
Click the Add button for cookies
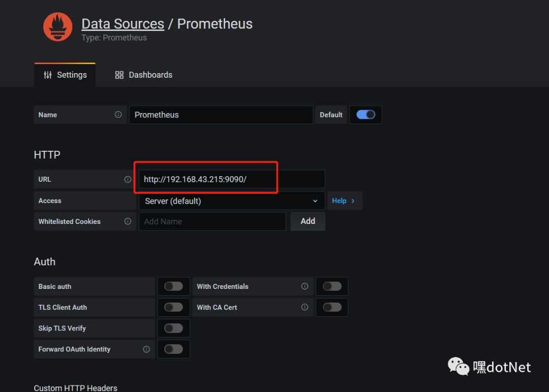[x=308, y=221]
